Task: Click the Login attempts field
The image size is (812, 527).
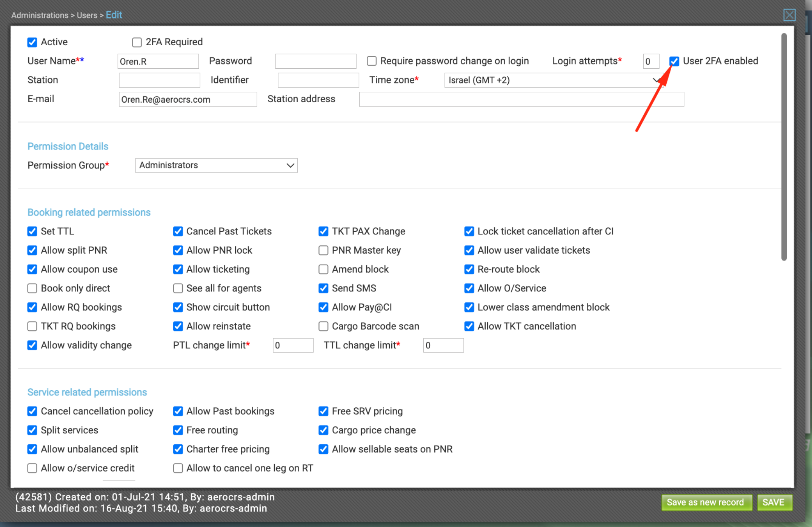Action: click(651, 61)
